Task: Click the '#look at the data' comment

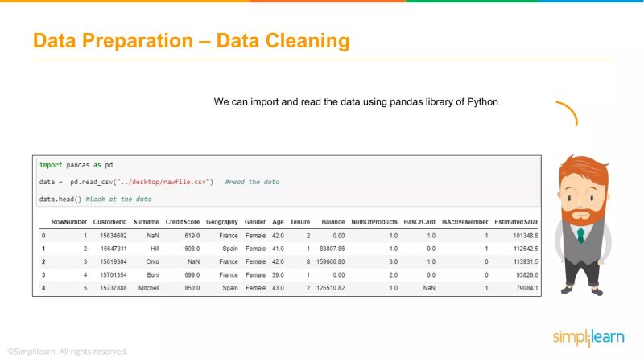Action: point(118,199)
